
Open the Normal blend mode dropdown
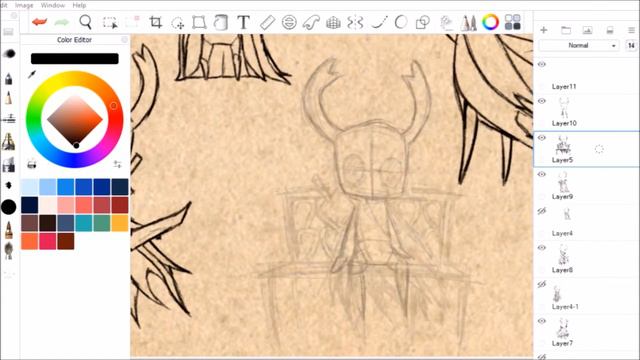579,45
